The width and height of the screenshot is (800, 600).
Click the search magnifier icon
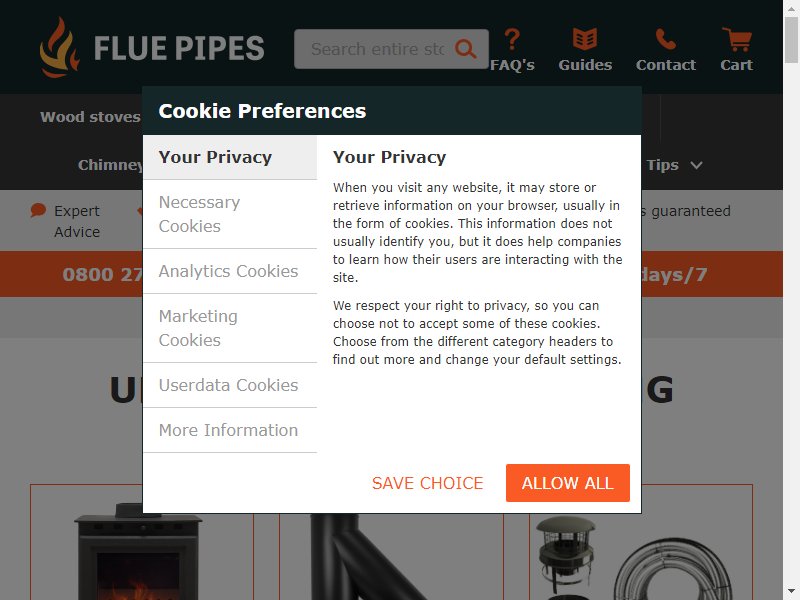coord(465,49)
